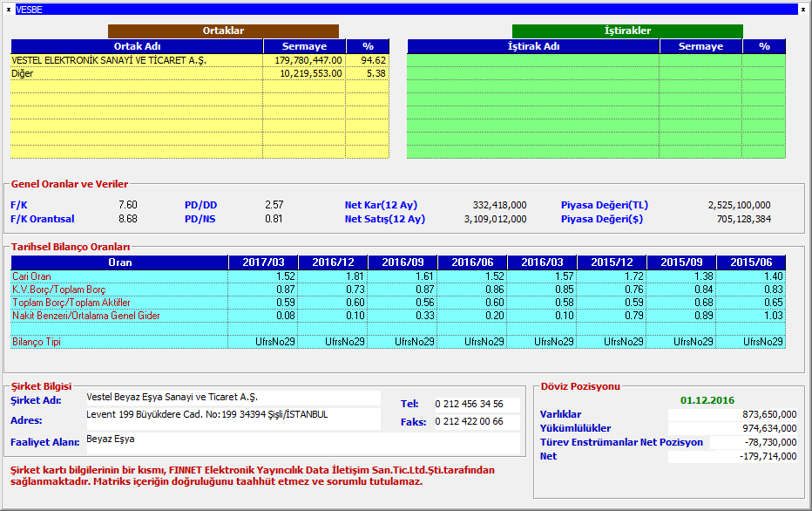This screenshot has width=812, height=511.
Task: Click Toplam Borç/Toplam Aktifler value 0.68 for 2015/09
Action: point(704,302)
